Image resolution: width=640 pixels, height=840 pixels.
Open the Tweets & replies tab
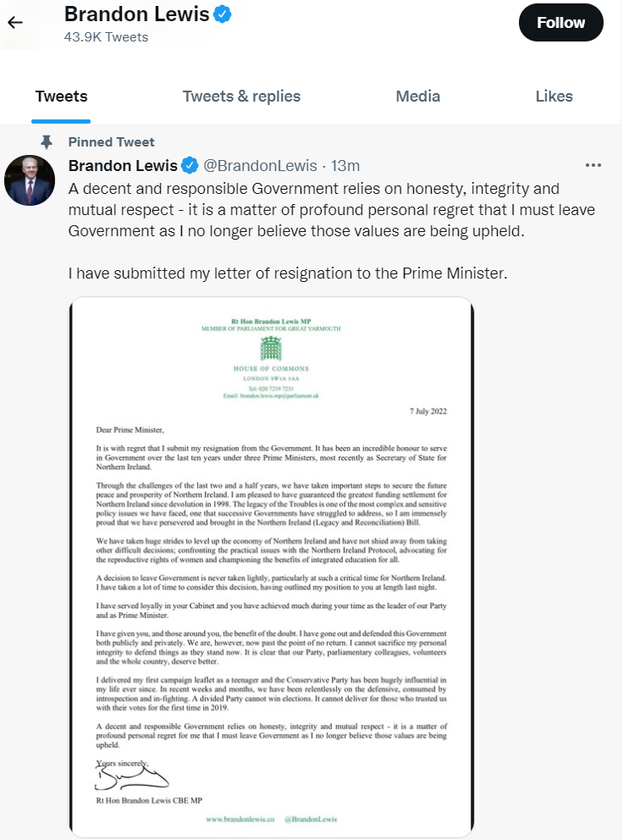click(241, 97)
